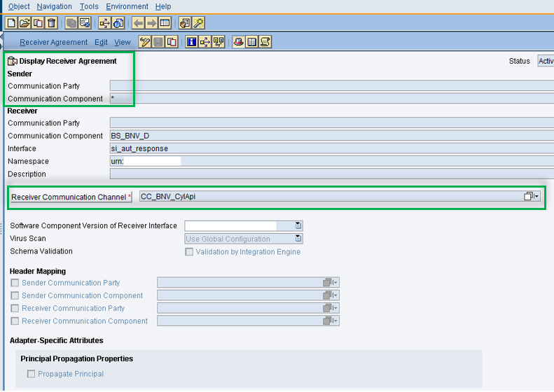Open value help for Receiver Communication Party mapping
The height and width of the screenshot is (392, 554).
331,308
